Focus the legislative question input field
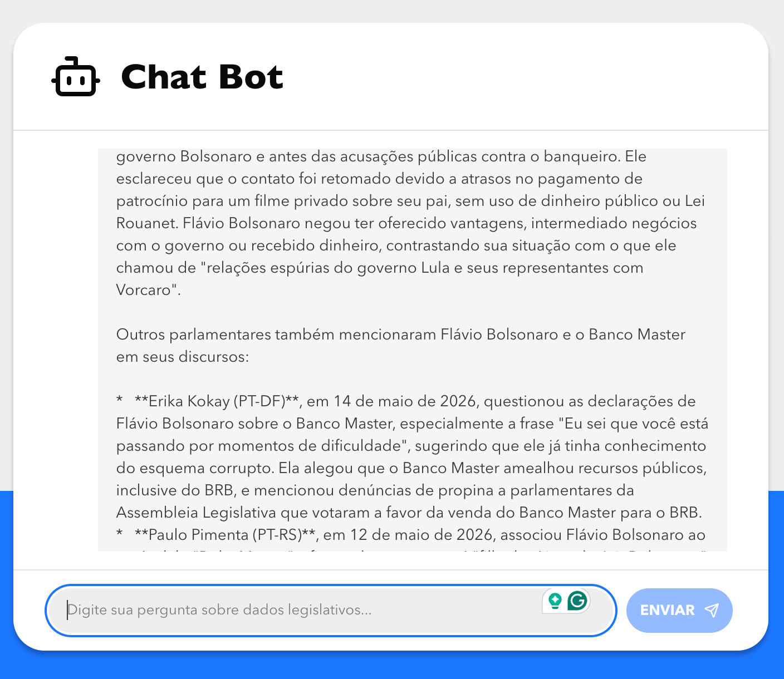This screenshot has width=784, height=679. pyautogui.click(x=331, y=610)
